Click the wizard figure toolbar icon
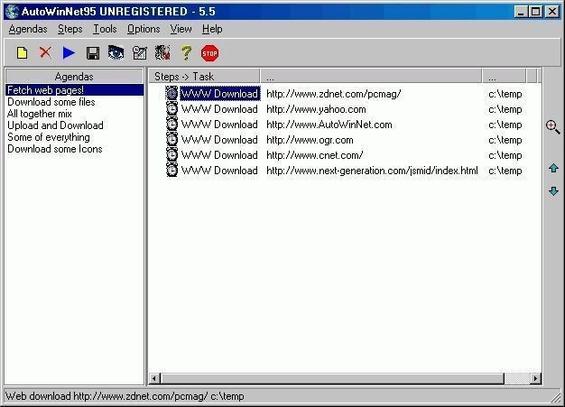 163,53
